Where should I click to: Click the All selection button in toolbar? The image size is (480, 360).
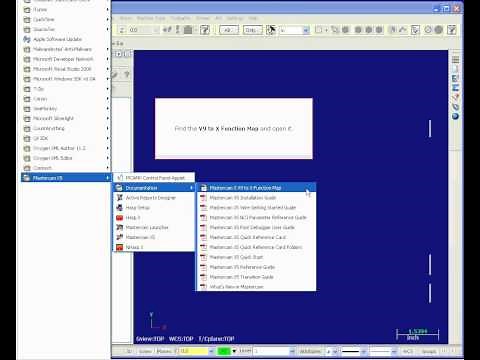coord(229,30)
